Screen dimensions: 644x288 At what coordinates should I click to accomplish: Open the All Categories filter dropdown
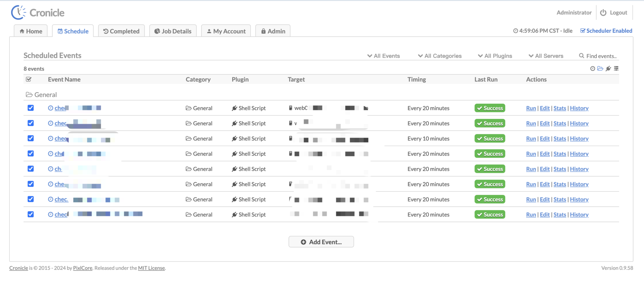pos(440,56)
